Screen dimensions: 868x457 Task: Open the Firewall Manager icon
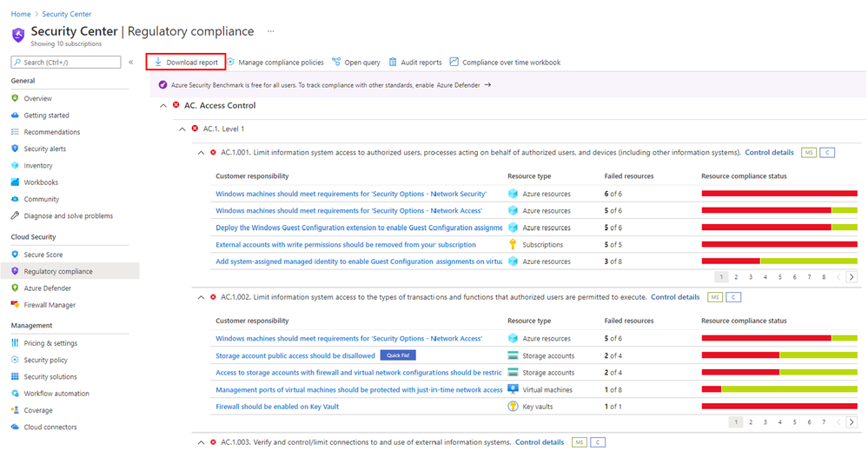tap(15, 305)
